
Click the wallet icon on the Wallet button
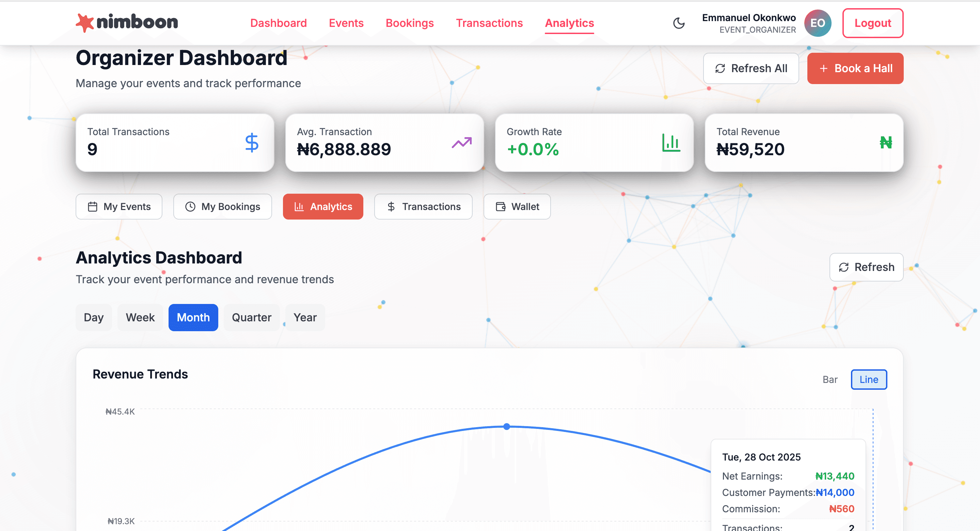click(x=500, y=207)
